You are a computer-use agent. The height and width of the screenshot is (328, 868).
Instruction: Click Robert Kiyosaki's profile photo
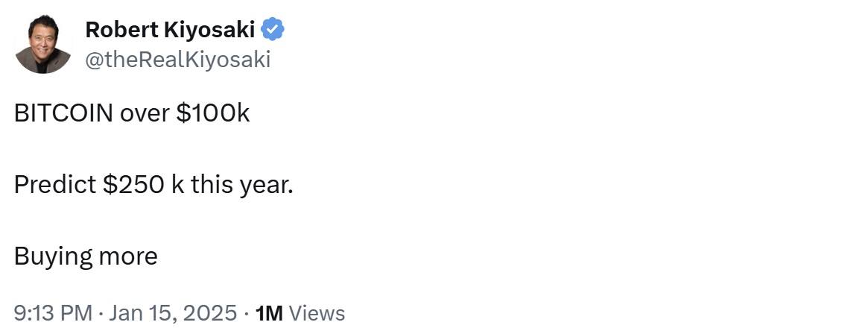point(42,45)
